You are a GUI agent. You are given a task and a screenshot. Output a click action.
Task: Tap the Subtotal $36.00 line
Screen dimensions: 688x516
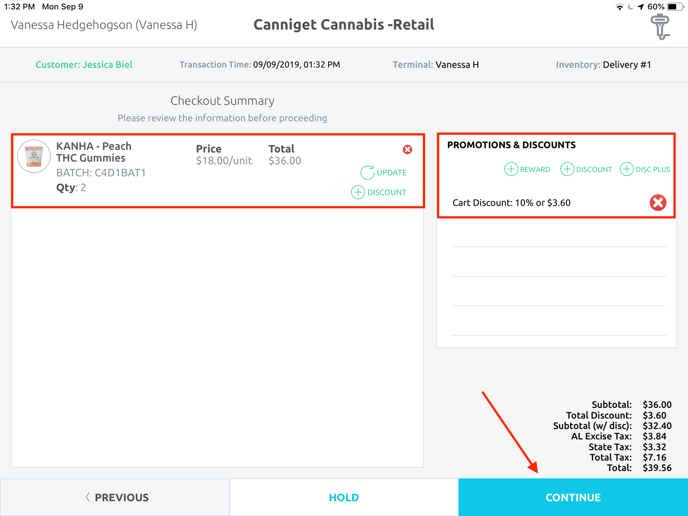coord(631,405)
